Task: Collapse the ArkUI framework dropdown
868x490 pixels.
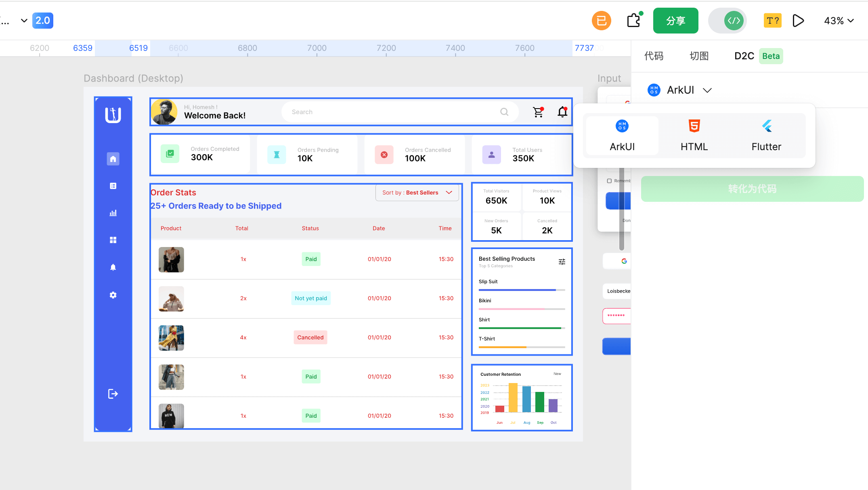Action: pos(680,90)
